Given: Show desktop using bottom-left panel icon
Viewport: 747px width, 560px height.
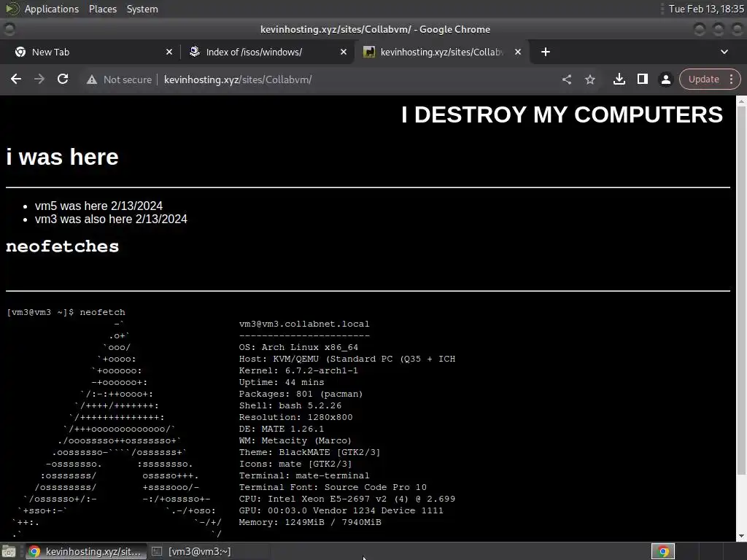Looking at the screenshot, I should click(x=9, y=551).
